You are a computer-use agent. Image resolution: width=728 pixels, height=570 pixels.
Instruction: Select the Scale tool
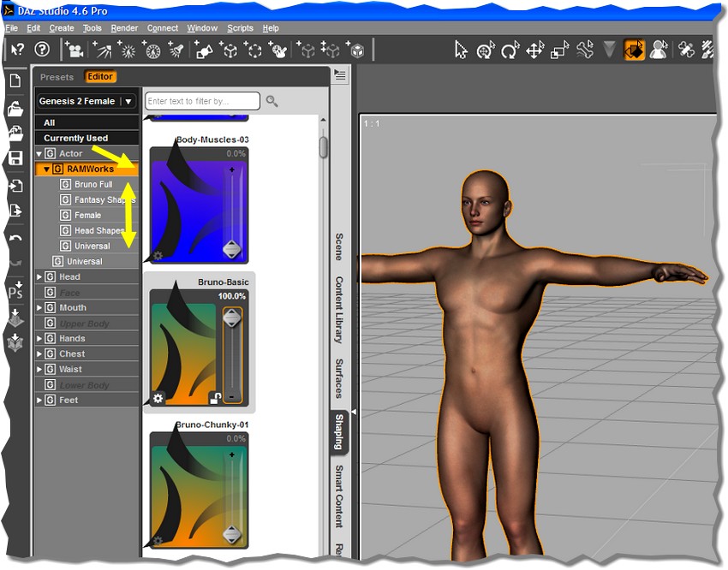[x=559, y=50]
